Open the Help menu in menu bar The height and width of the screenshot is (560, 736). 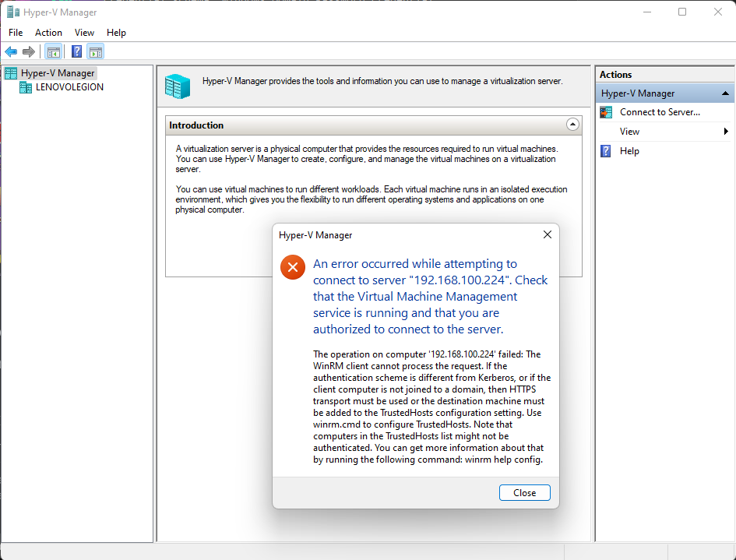pos(116,33)
